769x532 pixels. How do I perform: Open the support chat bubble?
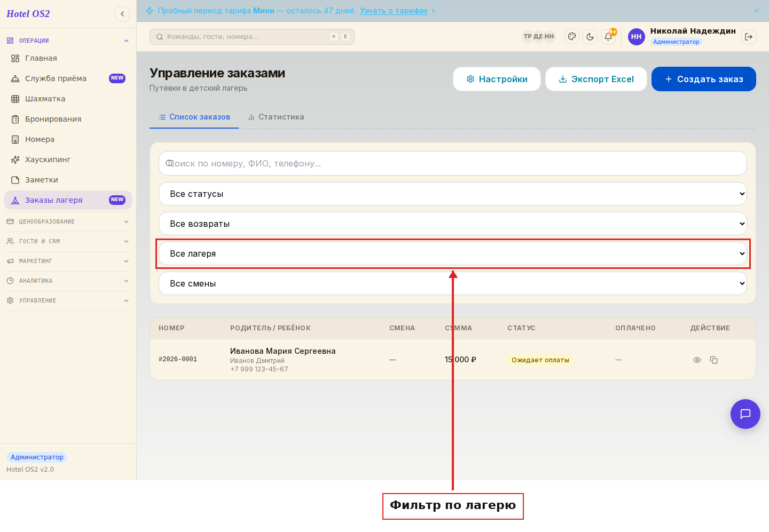click(x=746, y=414)
